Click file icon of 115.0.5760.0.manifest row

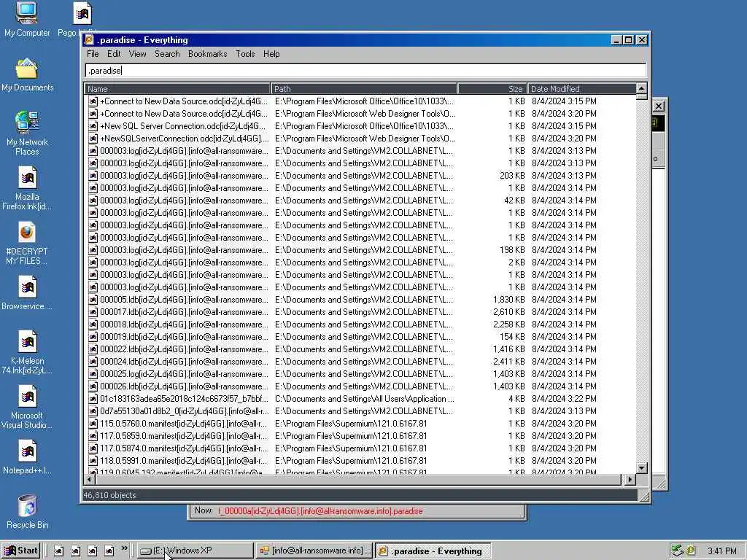tap(93, 424)
